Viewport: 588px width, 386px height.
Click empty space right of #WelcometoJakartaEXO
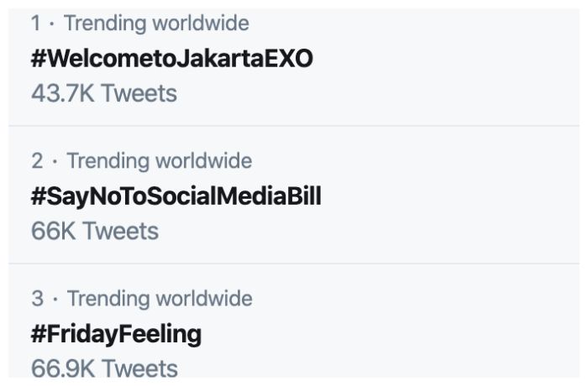445,58
